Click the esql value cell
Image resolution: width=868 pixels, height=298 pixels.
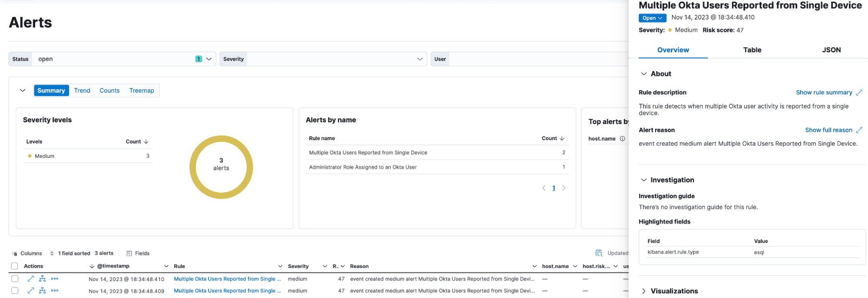759,252
